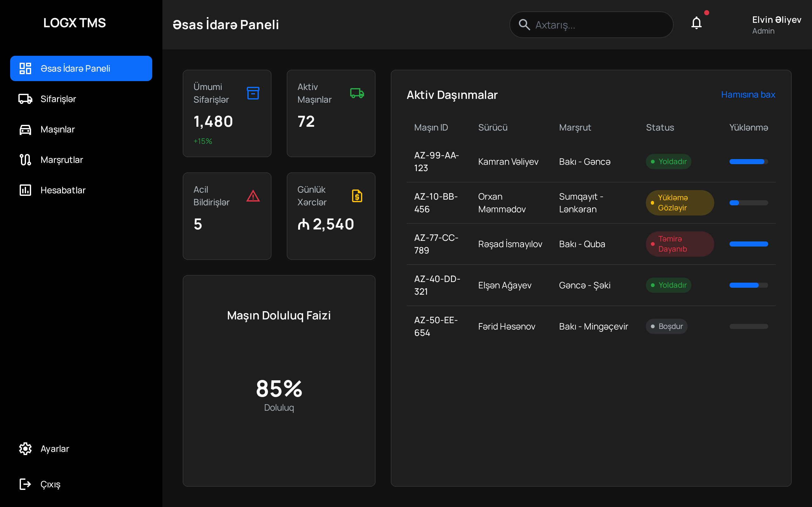Screen dimensions: 812x507
Task: Click the Ayarlar gear icon
Action: click(x=25, y=449)
